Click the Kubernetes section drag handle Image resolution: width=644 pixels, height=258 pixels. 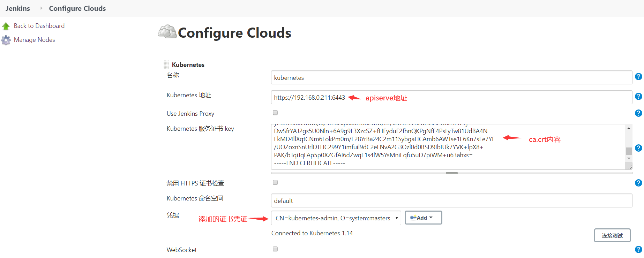point(166,64)
